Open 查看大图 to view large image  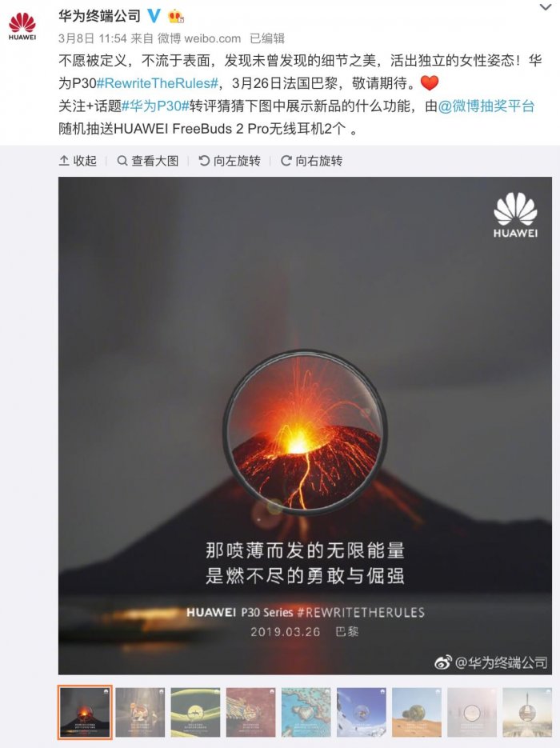point(148,161)
